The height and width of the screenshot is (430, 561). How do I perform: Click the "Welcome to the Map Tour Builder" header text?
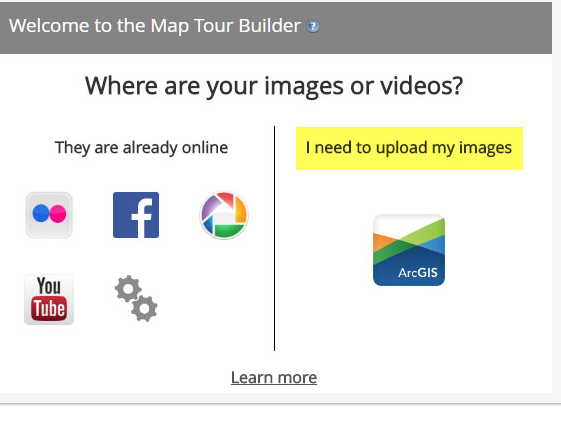[x=155, y=26]
